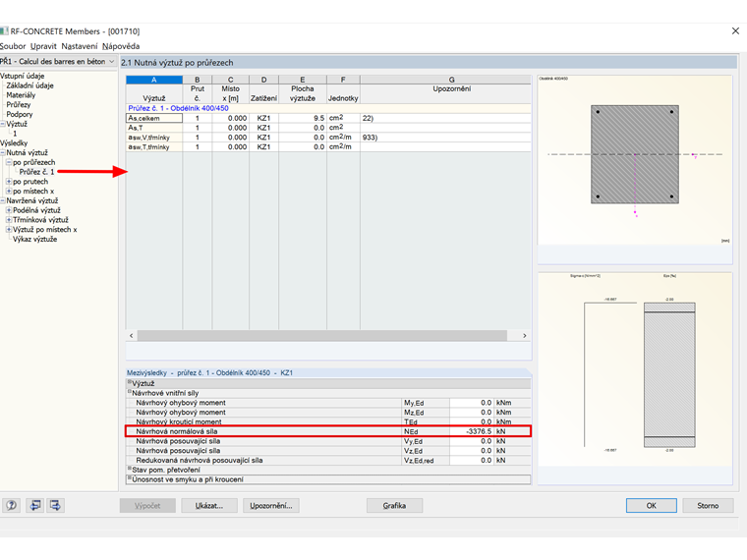747x560 pixels.
Task: Open the Soubor menu
Action: 13,46
